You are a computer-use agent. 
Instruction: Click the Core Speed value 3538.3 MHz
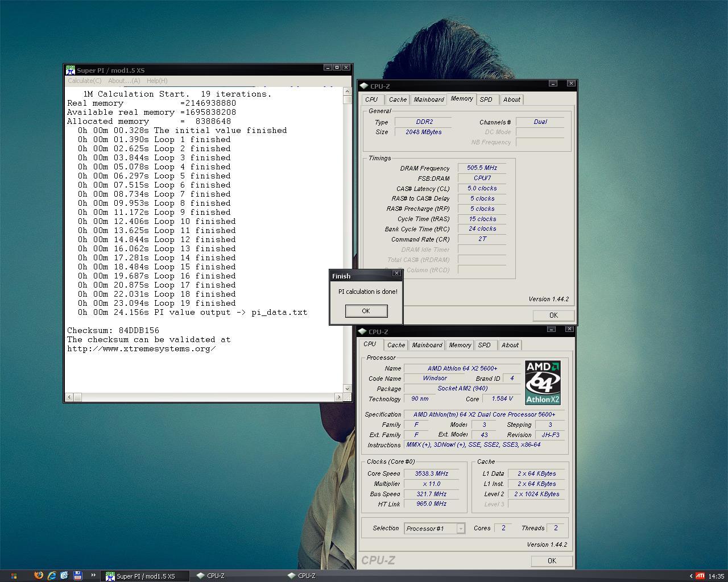431,473
